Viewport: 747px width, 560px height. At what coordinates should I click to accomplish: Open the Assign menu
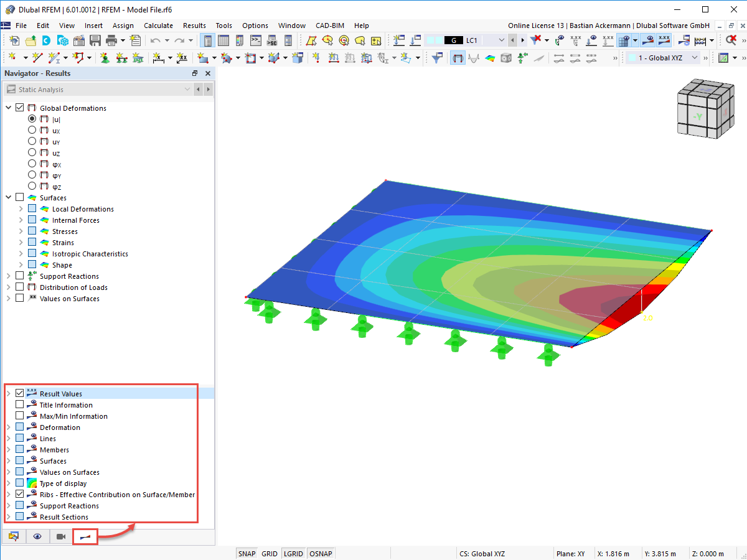pos(123,26)
